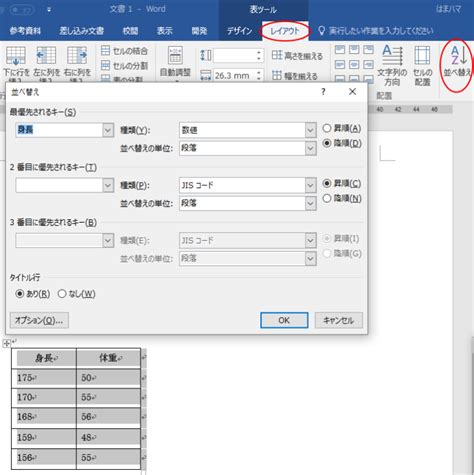Select header row なし(W) option
This screenshot has width=474, height=475.
pos(62,294)
